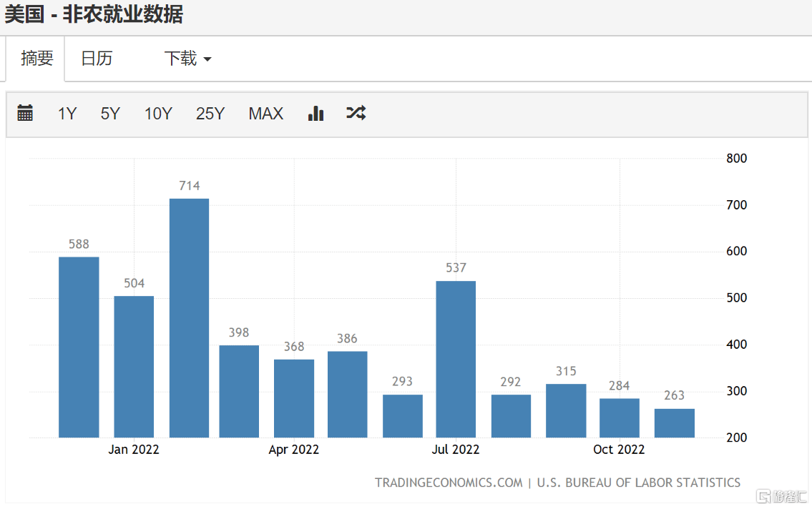The height and width of the screenshot is (509, 812).
Task: Select the 1Y time range
Action: click(x=67, y=113)
